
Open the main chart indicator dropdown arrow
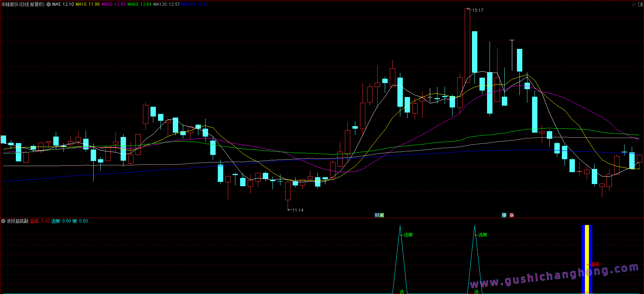pos(49,4)
